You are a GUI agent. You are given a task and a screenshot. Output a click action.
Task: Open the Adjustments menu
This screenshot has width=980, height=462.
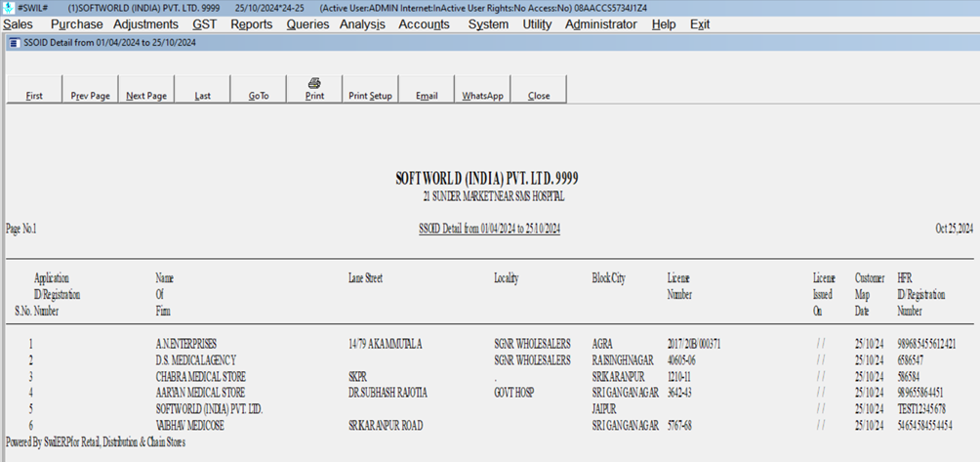[145, 24]
